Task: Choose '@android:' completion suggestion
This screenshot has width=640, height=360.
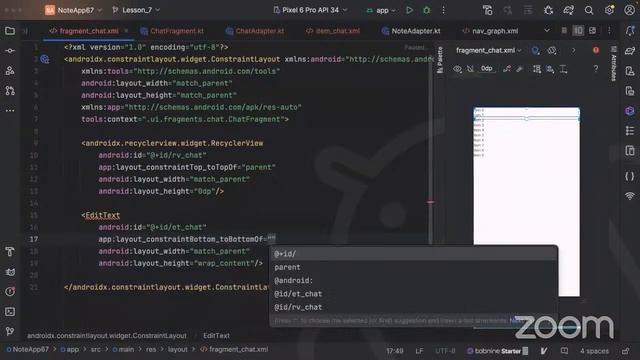Action: [413, 281]
